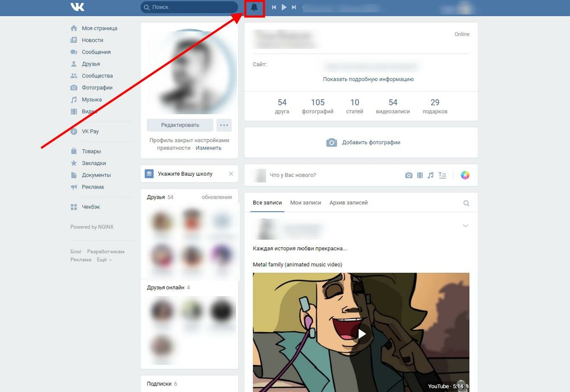Click Укажите Вашу школу prompt
The height and width of the screenshot is (392, 570).
[x=185, y=174]
